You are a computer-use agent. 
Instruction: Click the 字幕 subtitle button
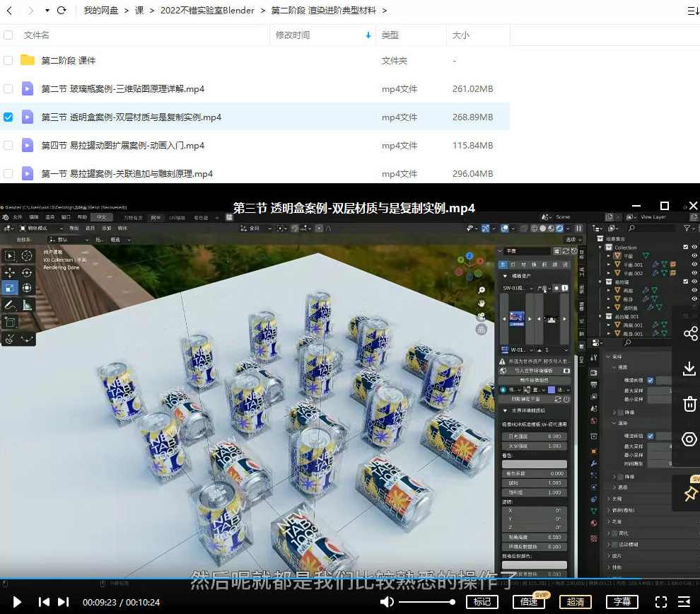(x=621, y=602)
